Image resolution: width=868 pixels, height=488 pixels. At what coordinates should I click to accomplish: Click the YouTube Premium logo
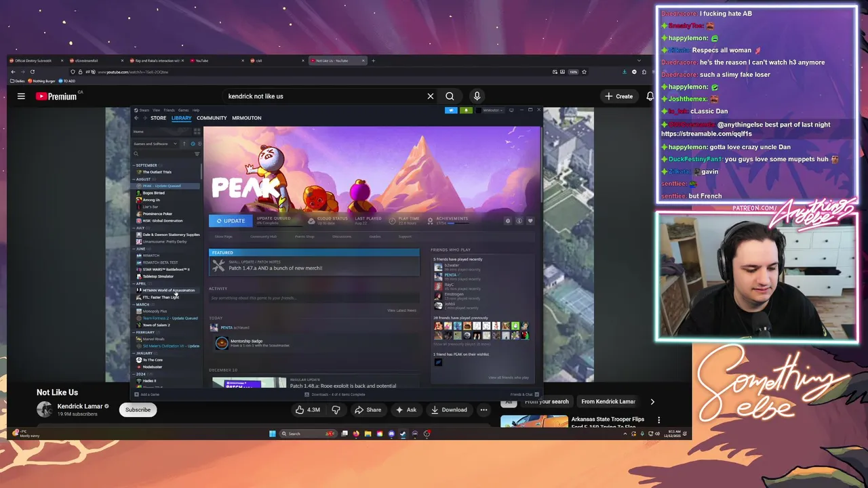pos(56,96)
